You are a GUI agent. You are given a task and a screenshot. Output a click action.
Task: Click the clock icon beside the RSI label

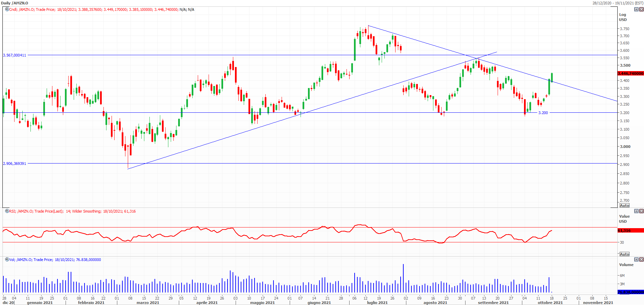tap(7, 211)
